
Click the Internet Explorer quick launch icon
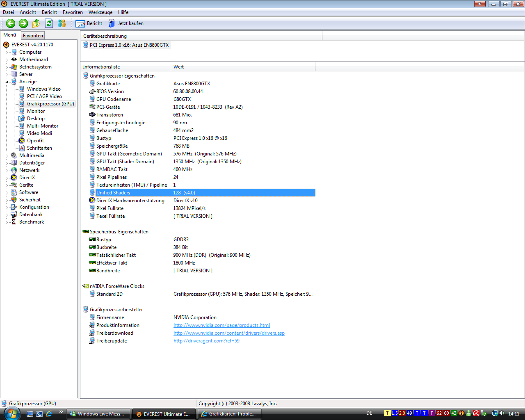tap(49, 414)
